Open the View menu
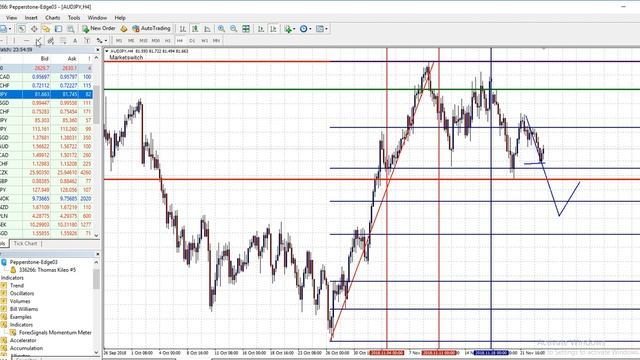This screenshot has width=640, height=360. point(11,18)
